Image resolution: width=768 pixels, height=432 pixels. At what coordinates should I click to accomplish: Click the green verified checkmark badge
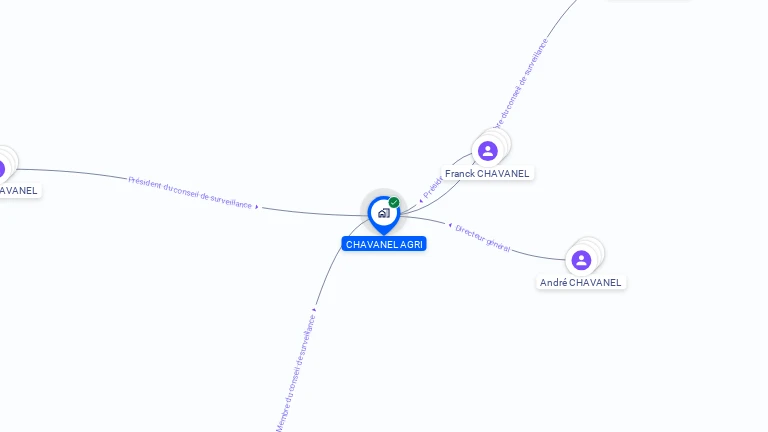click(394, 202)
